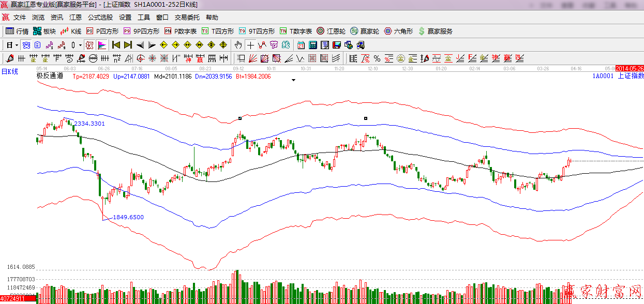Click the 日K线 label on the chart
Image resolution: width=644 pixels, height=304 pixels.
9,72
